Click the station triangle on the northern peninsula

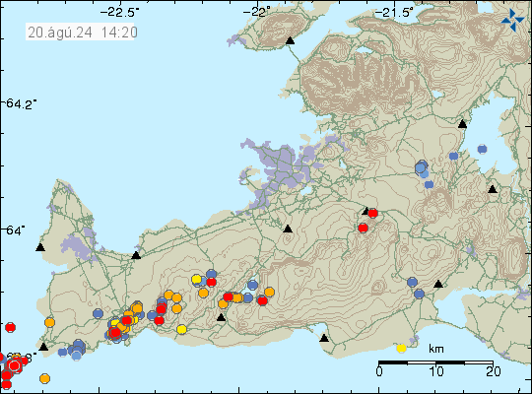[x=290, y=41]
